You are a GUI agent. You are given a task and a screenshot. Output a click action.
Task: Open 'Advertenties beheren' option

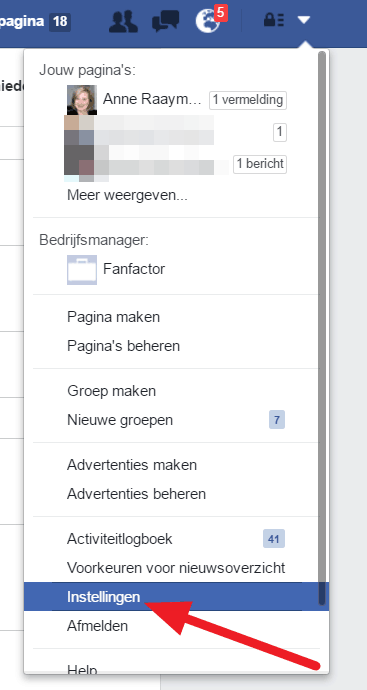pyautogui.click(x=136, y=494)
